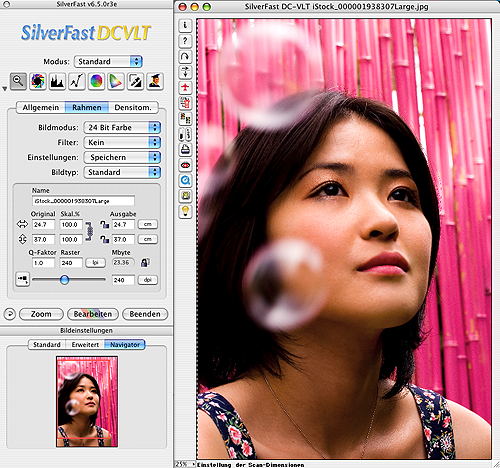This screenshot has width=500, height=468.
Task: Open the global color correction wheel
Action: [96, 81]
